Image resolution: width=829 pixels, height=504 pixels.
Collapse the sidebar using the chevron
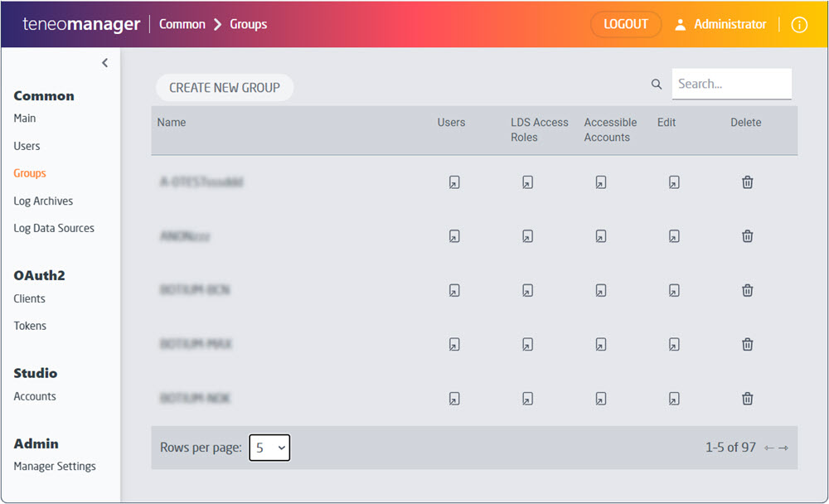104,62
